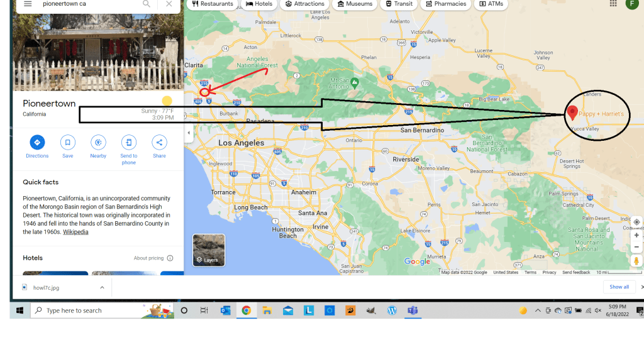Viewport: 644px width, 362px height.
Task: Click the Pappy + Harriet's map pin
Action: (x=572, y=112)
